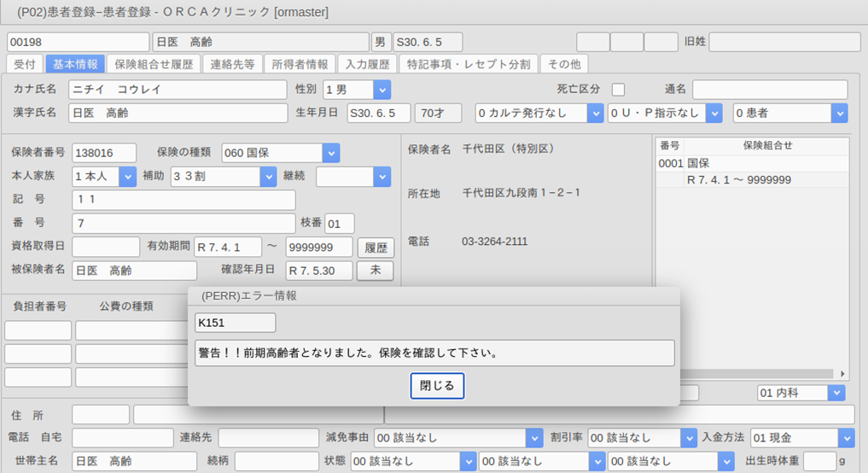Open the 本人家族 dropdown
868x473 pixels.
click(127, 177)
